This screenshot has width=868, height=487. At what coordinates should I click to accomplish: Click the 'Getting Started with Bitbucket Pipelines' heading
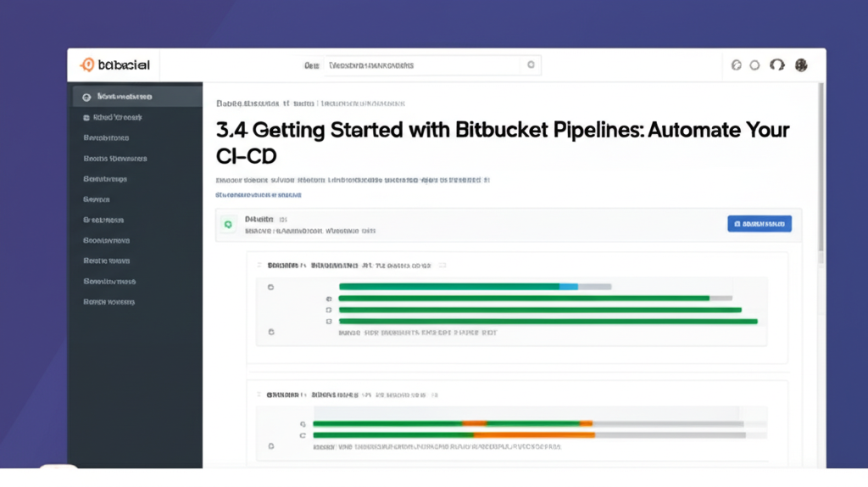pyautogui.click(x=503, y=143)
